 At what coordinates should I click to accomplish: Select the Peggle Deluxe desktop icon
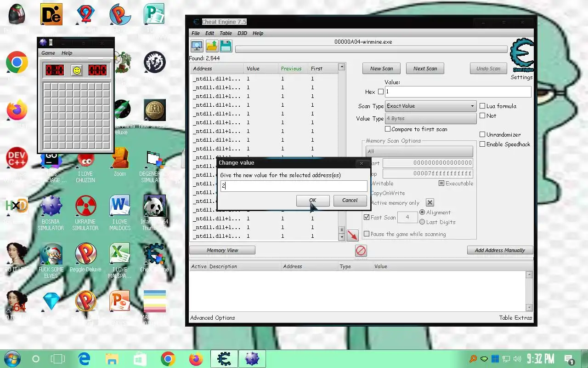tap(85, 254)
